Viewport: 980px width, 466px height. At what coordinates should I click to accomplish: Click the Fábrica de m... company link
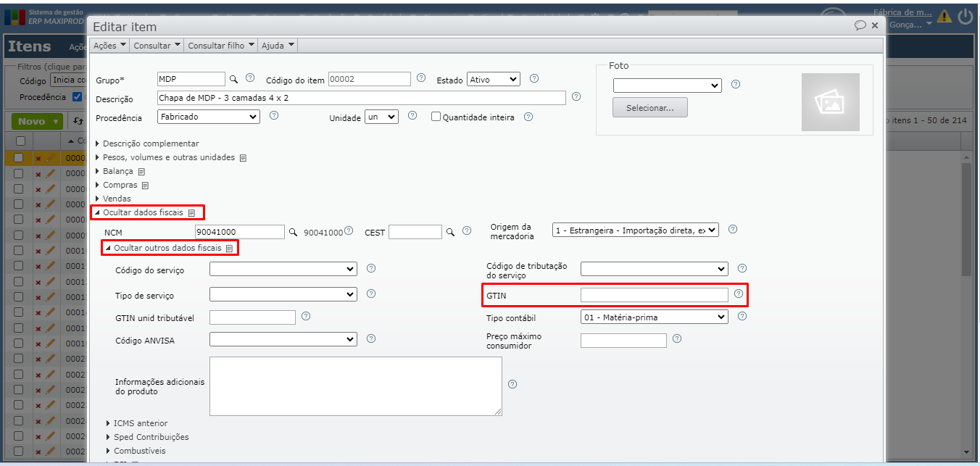(902, 12)
